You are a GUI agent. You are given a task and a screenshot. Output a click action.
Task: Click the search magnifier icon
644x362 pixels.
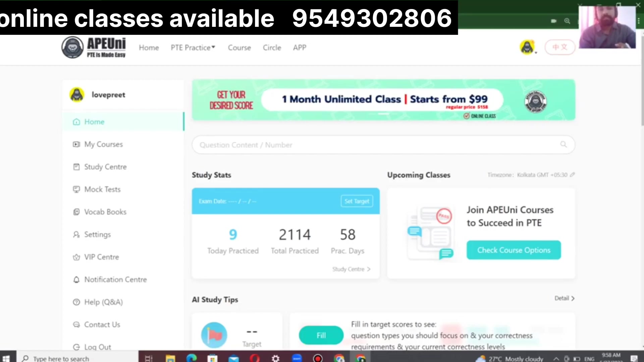click(x=563, y=144)
